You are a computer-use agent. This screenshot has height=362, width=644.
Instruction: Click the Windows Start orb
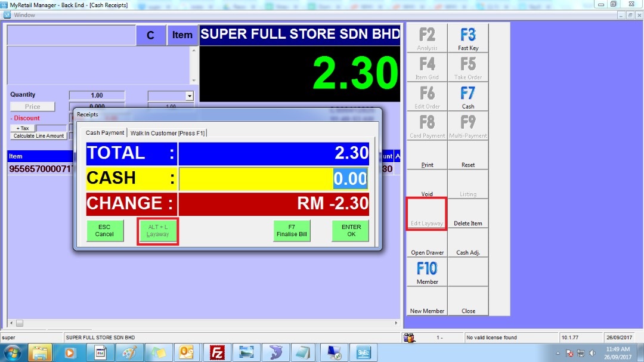(13, 352)
